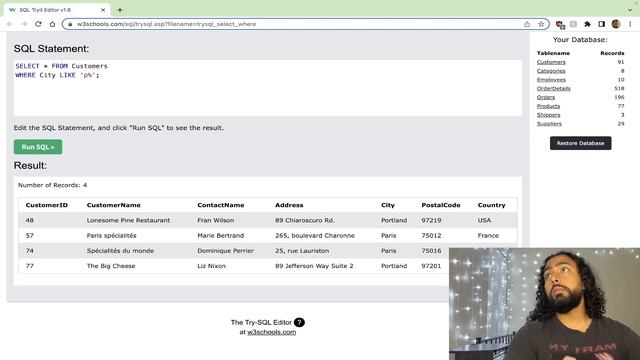The image size is (640, 360).
Task: Follow the w3schools.com footer link
Action: [271, 332]
